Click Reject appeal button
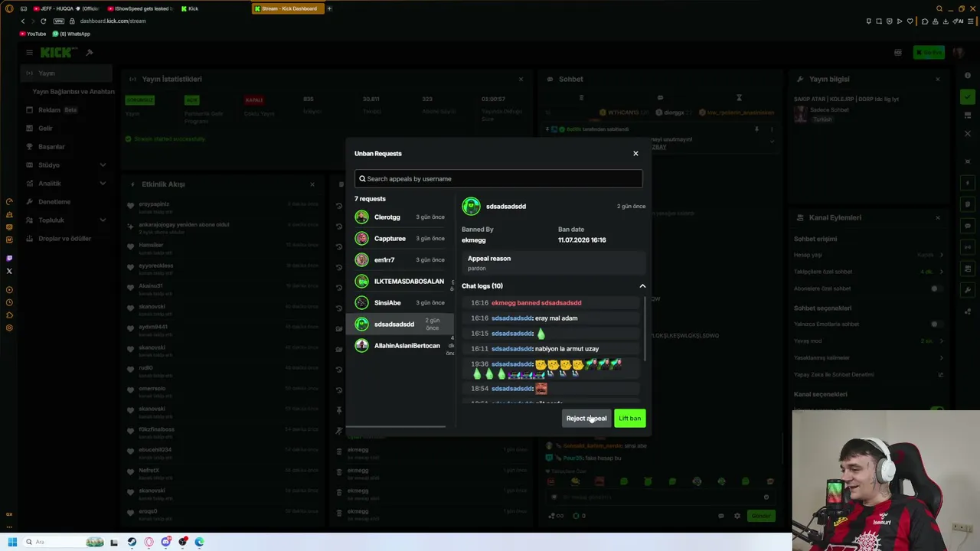980x551 pixels. 586,419
